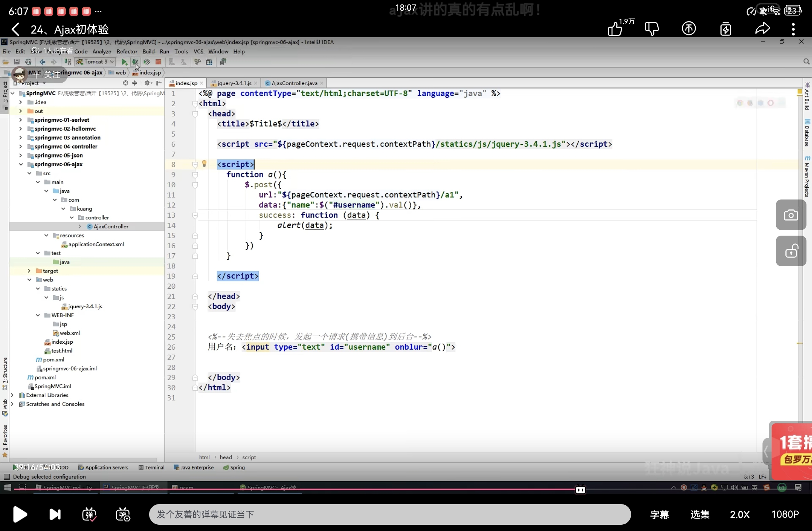Open danmaku settings icon
The height and width of the screenshot is (531, 812).
coord(123,514)
